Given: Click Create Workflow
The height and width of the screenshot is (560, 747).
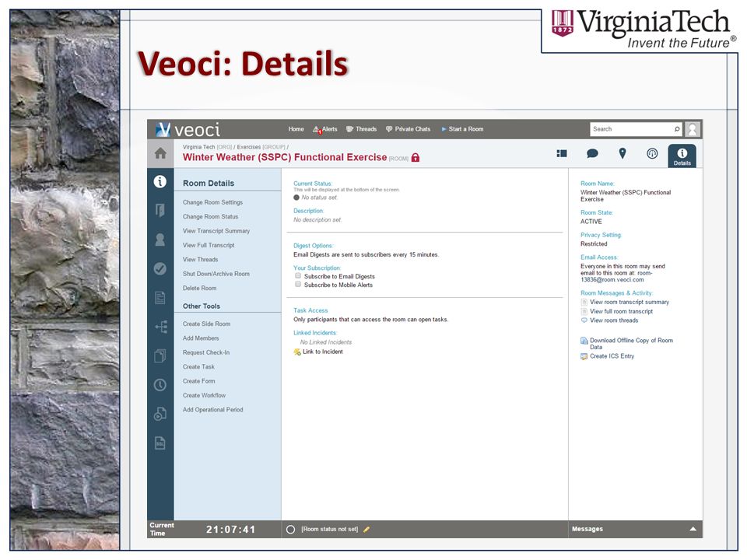Looking at the screenshot, I should 205,395.
